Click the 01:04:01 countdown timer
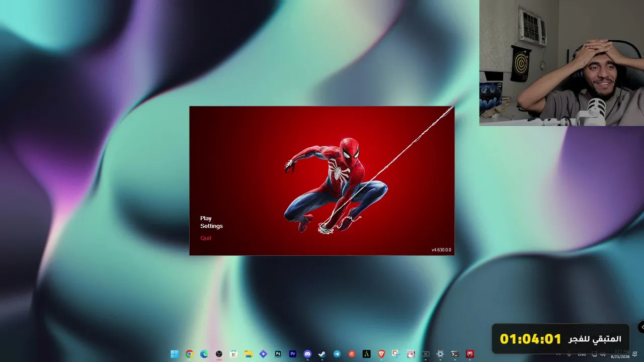Viewport: 644px width, 362px height. click(530, 339)
